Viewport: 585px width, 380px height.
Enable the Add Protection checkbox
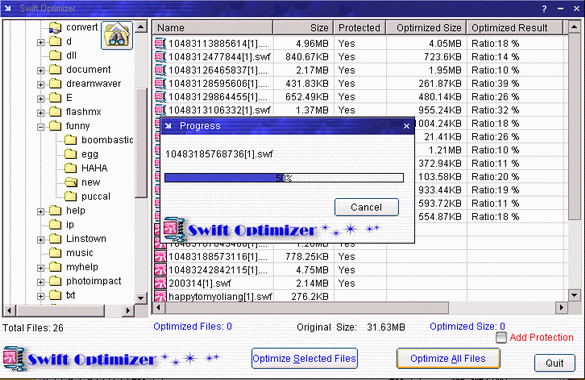click(501, 338)
